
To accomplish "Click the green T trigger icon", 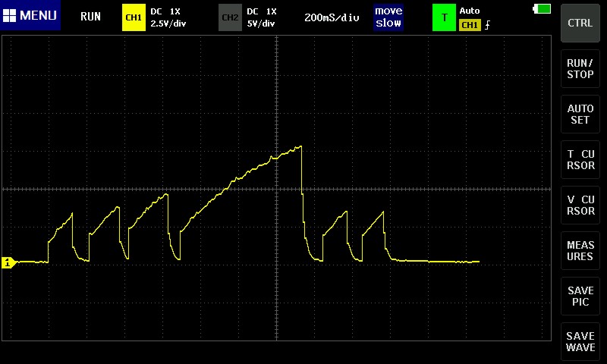I will coord(444,17).
